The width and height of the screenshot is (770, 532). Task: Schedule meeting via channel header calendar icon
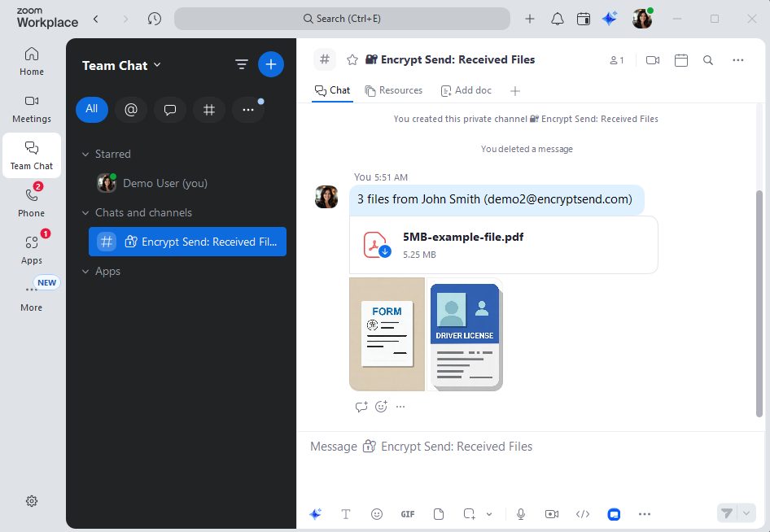[680, 60]
